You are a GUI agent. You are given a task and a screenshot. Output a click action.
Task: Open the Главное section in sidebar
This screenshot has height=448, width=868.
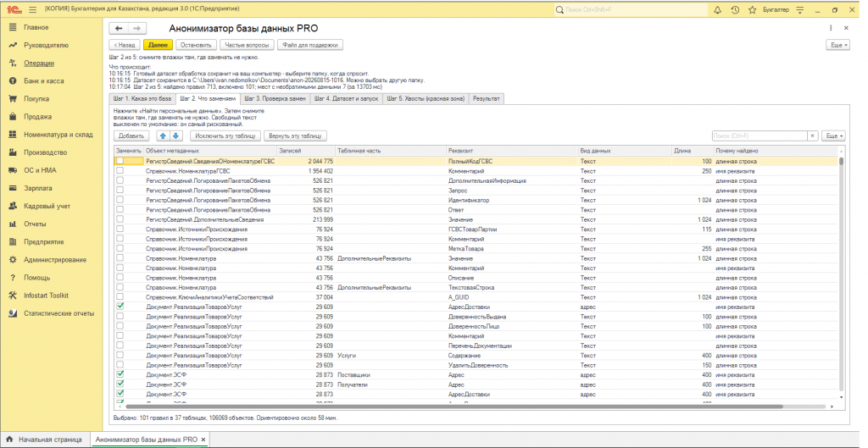pyautogui.click(x=36, y=27)
